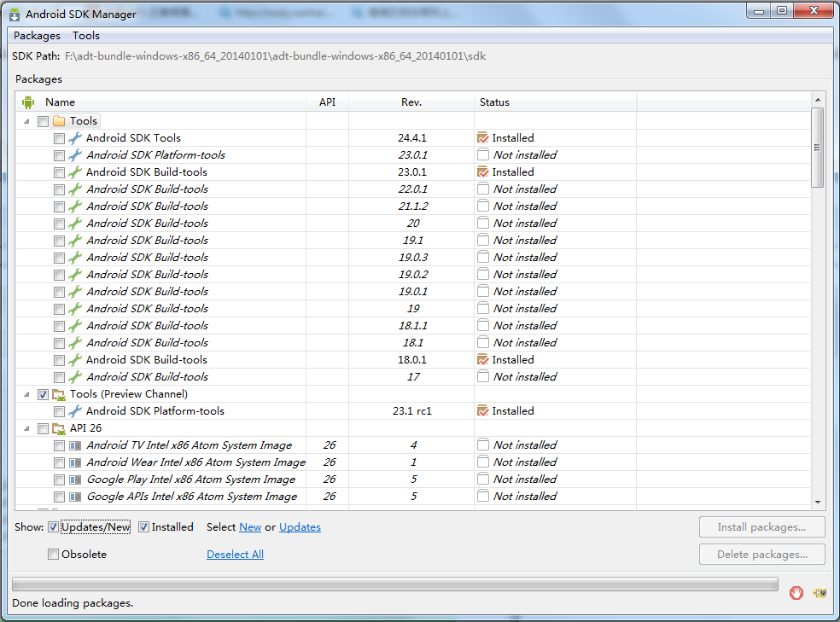Click the New selection link
Screen dimensions: 840x622
click(x=250, y=527)
